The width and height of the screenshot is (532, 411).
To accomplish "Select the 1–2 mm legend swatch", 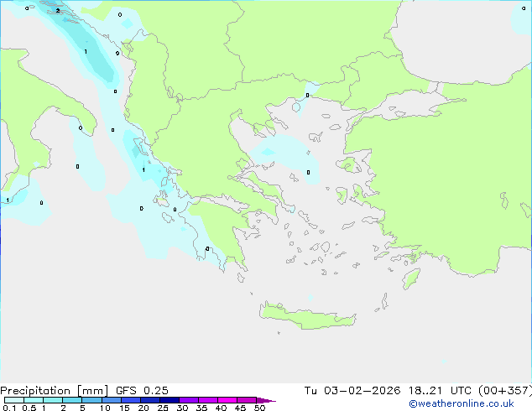I will [x=53, y=400].
